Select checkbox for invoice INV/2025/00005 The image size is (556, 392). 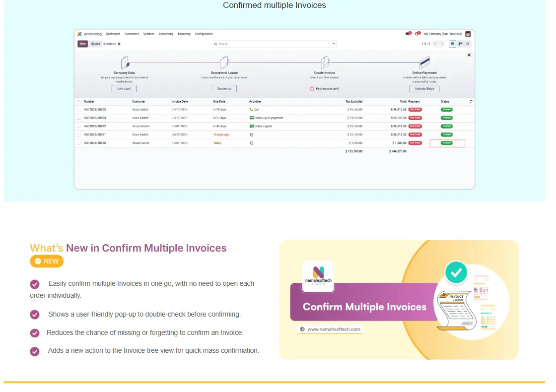[x=79, y=143]
